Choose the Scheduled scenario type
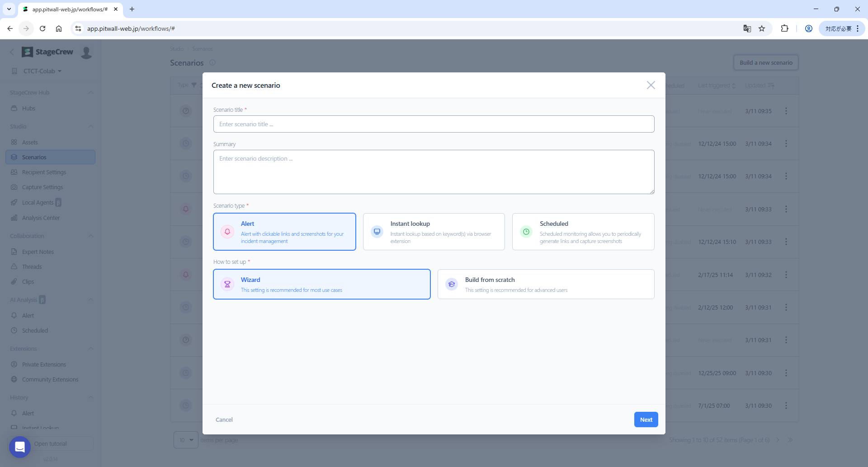Viewport: 868px width, 467px height. [x=583, y=232]
